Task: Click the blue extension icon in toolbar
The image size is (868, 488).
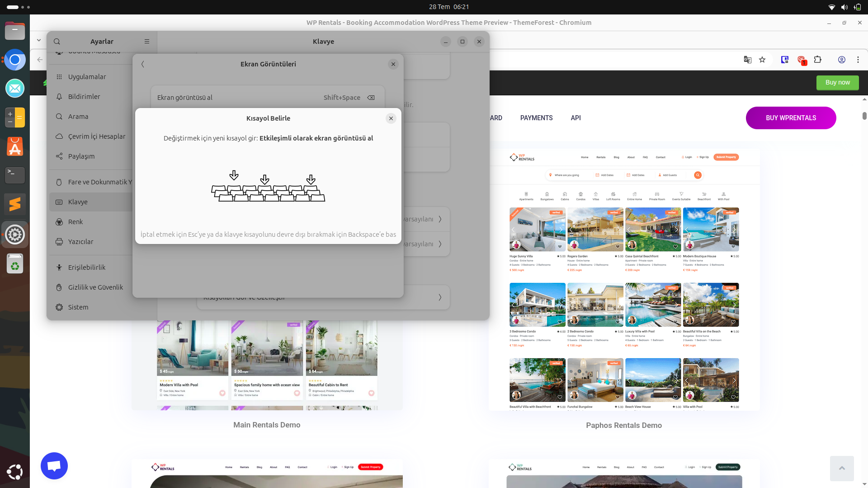Action: tap(785, 60)
